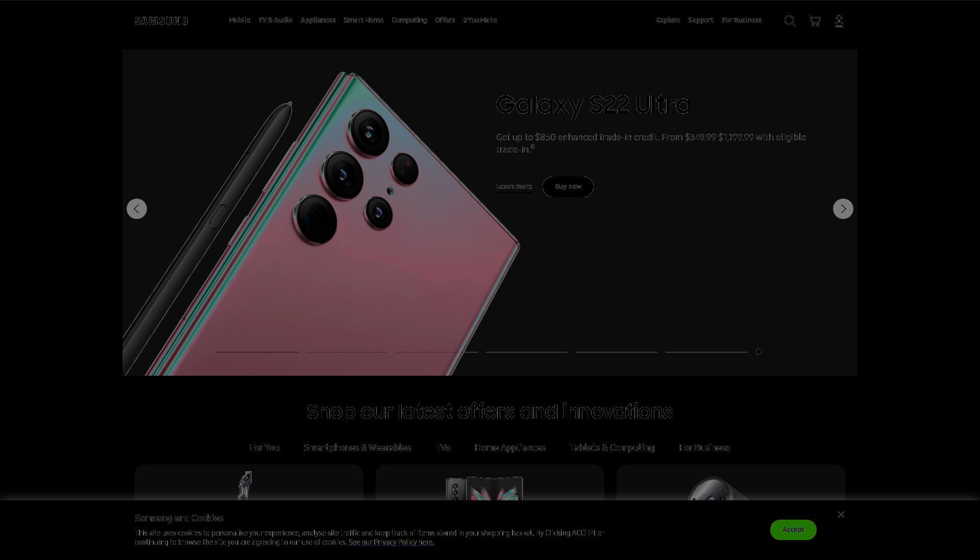Switch to Home Appliances tab
Image resolution: width=980 pixels, height=560 pixels.
point(510,448)
